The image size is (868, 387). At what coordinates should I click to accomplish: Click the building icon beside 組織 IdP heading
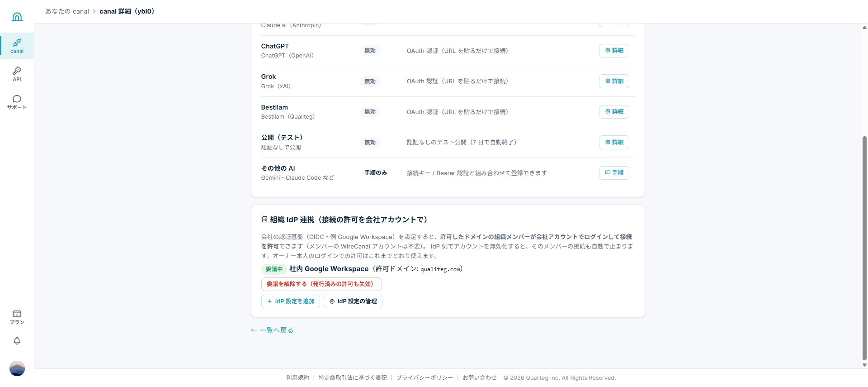tap(264, 220)
